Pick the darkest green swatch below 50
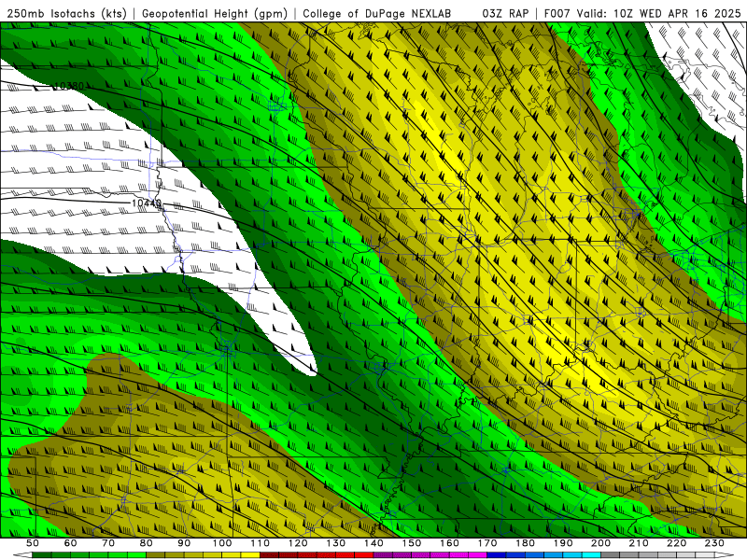747x560 pixels. (42, 554)
